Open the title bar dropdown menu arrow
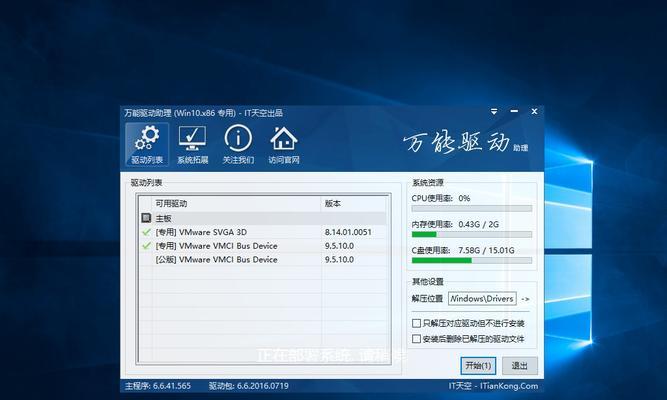667x400 pixels. coord(494,111)
